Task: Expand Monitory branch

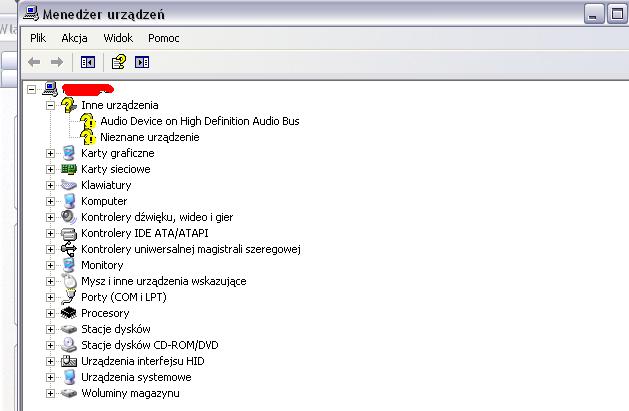Action: coord(50,265)
